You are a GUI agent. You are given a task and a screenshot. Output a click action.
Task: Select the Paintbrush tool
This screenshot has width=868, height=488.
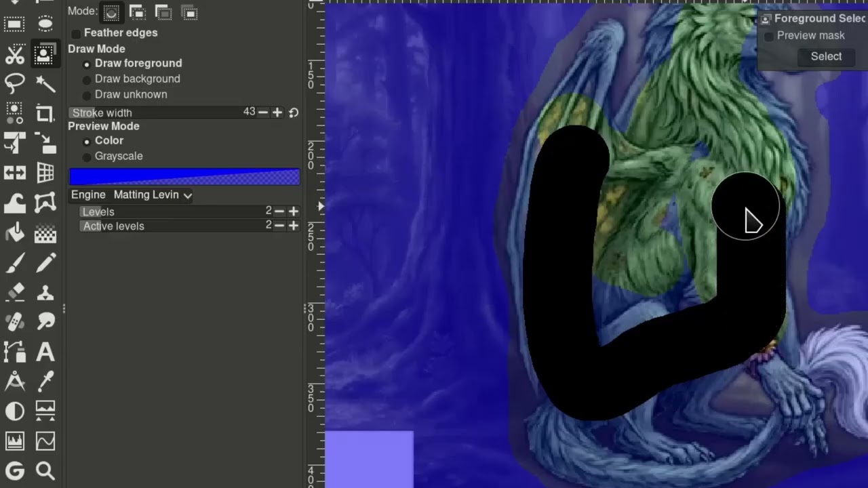[x=14, y=263]
